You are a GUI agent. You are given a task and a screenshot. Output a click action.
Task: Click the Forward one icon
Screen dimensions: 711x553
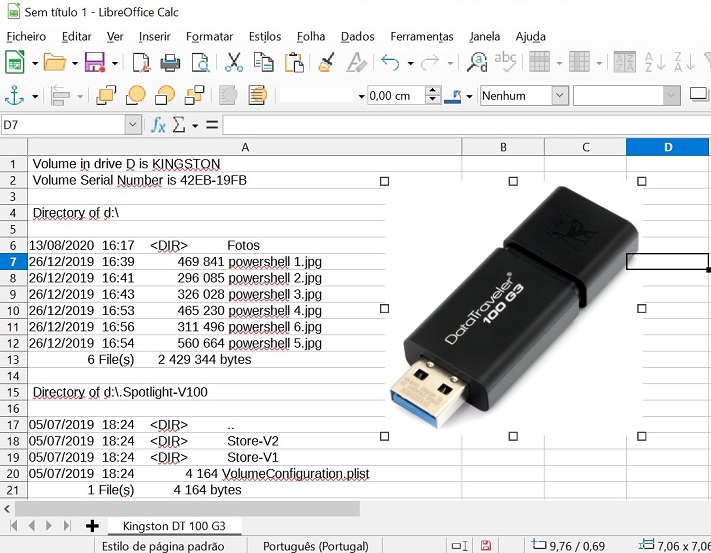click(136, 96)
